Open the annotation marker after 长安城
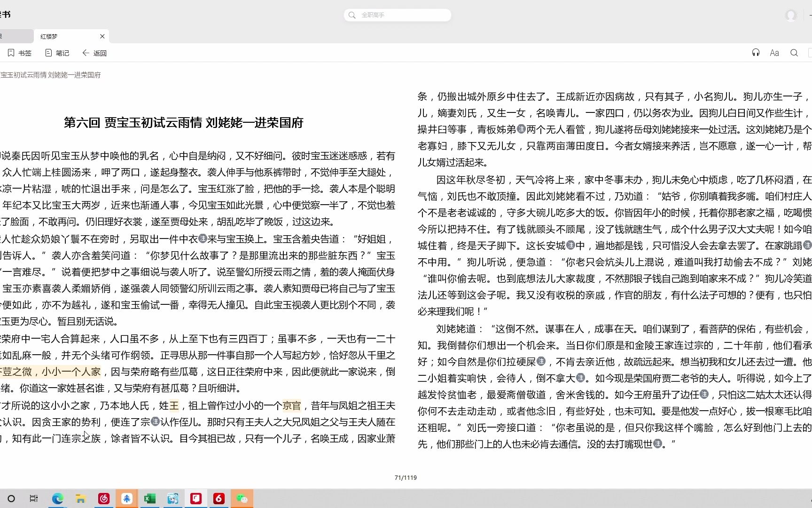This screenshot has height=508, width=812. click(571, 245)
